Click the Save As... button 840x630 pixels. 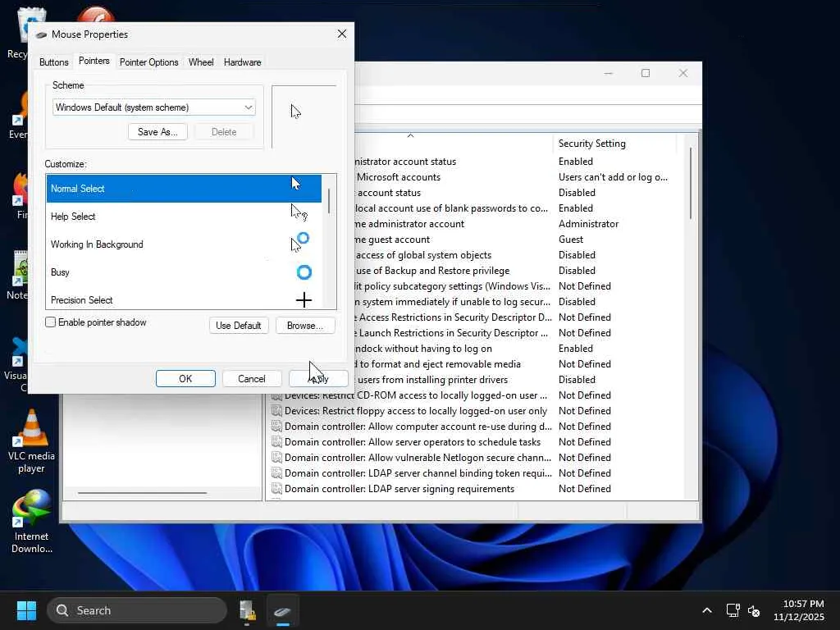(x=157, y=132)
